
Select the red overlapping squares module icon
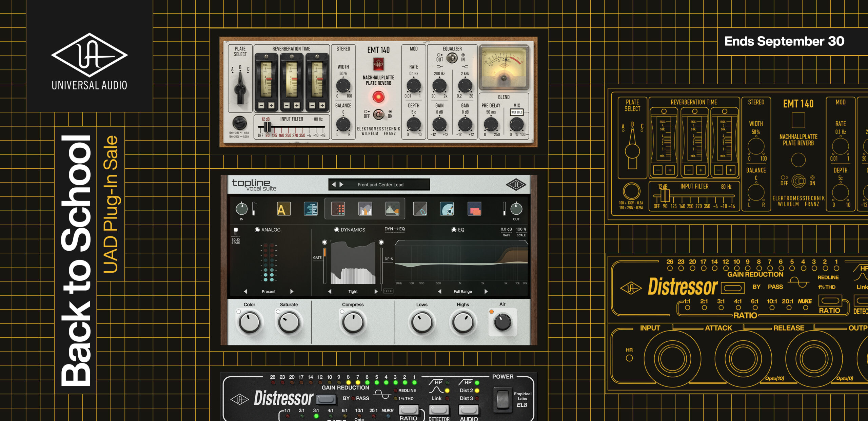click(x=474, y=209)
